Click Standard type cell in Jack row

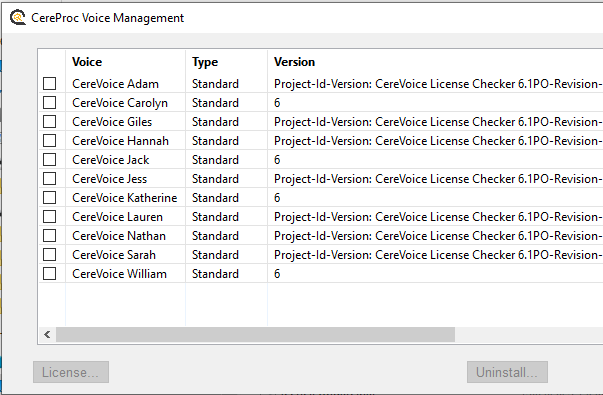pyautogui.click(x=215, y=160)
